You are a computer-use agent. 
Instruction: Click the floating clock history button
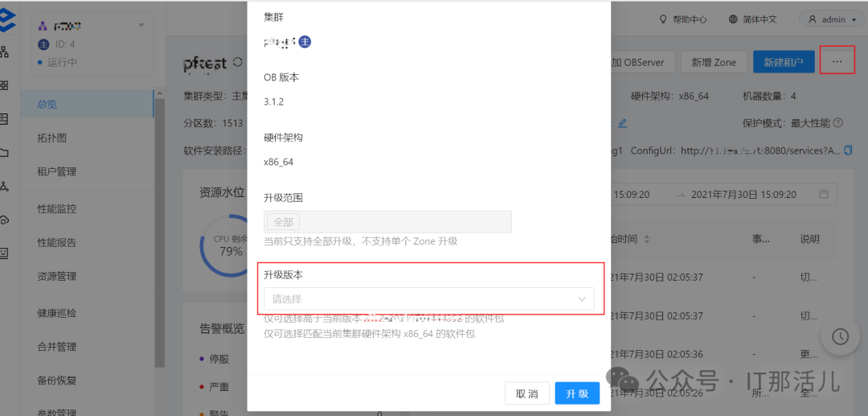pos(840,336)
